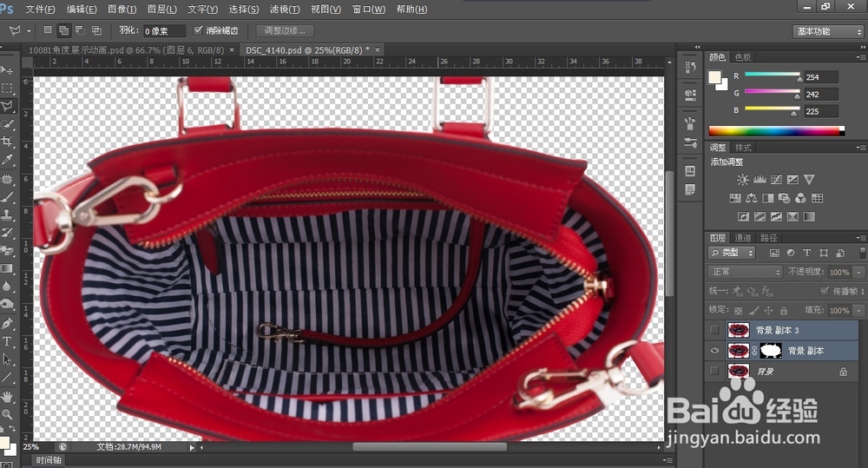
Task: Toggle the layer filter on/off switch
Action: (862, 253)
